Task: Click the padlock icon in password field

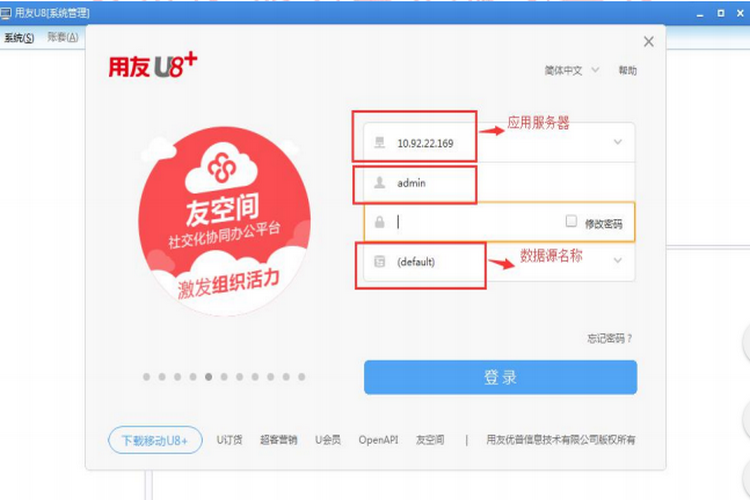Action: [379, 222]
